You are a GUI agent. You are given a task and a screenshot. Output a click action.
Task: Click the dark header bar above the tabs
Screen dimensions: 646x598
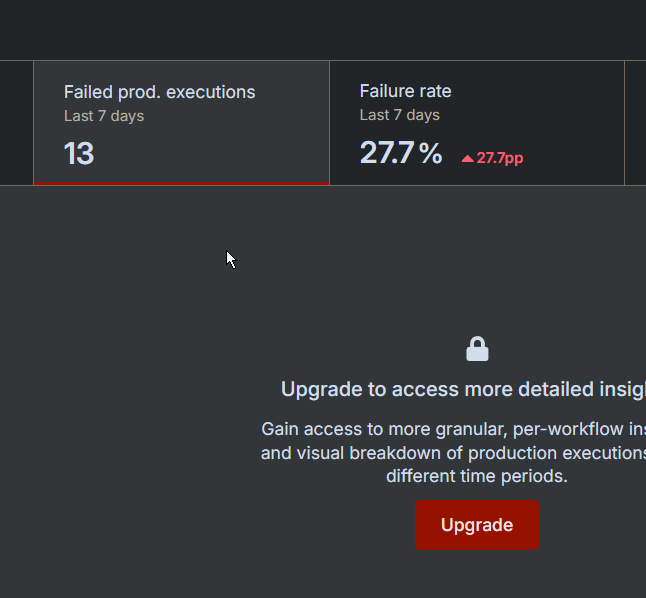(323, 30)
